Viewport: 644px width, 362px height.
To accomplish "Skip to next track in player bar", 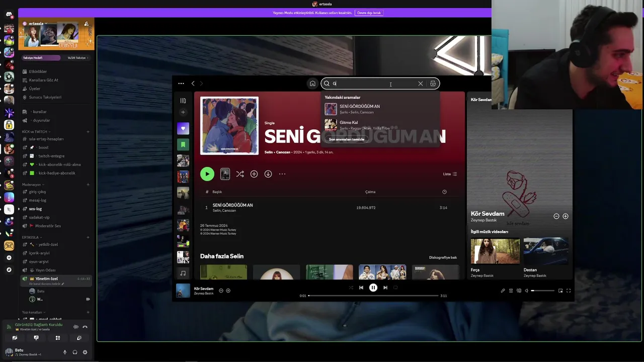I will pyautogui.click(x=385, y=288).
